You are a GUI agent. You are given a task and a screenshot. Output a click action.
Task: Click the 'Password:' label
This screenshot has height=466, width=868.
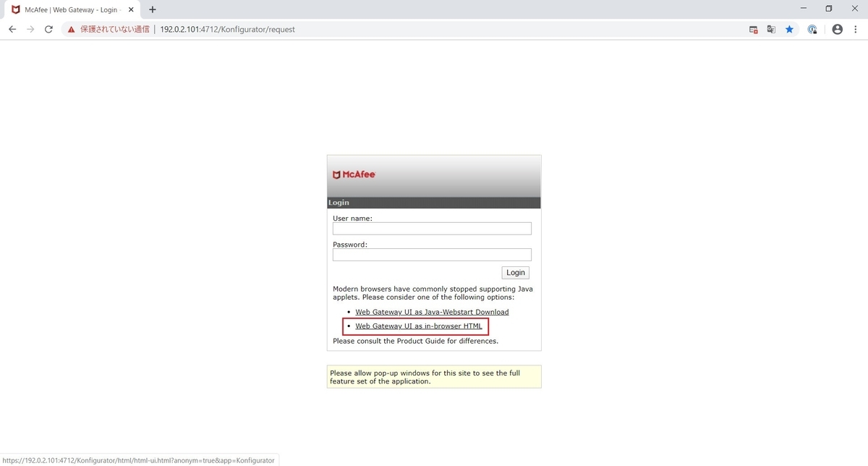click(x=350, y=245)
